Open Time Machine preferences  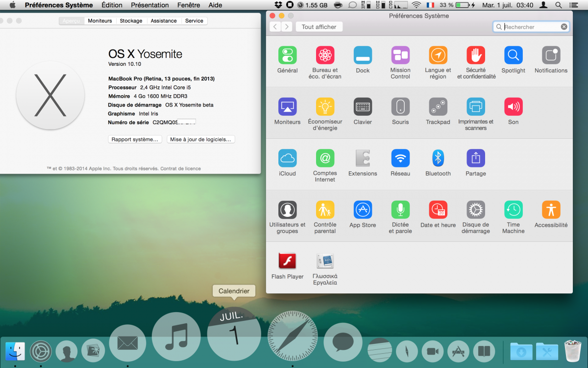pos(514,210)
